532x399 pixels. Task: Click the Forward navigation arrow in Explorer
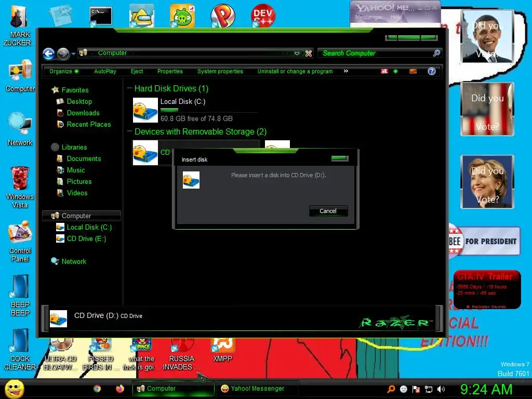tap(63, 54)
